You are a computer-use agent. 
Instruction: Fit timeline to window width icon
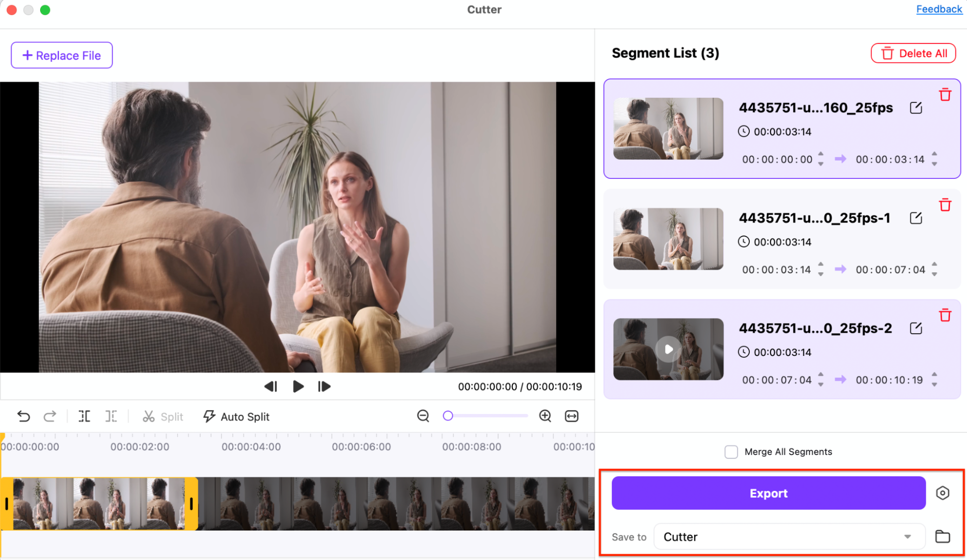pyautogui.click(x=571, y=416)
